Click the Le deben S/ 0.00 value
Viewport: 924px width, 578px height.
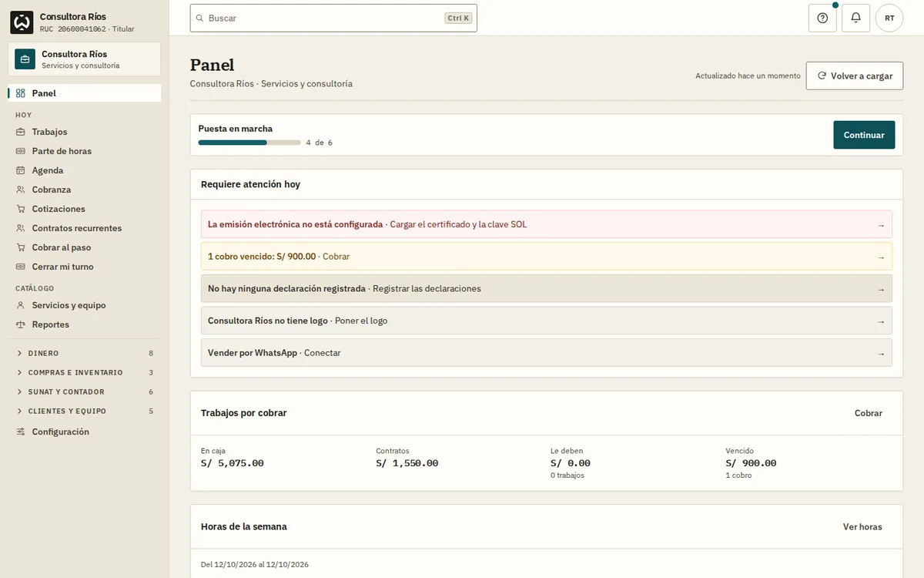tap(571, 463)
